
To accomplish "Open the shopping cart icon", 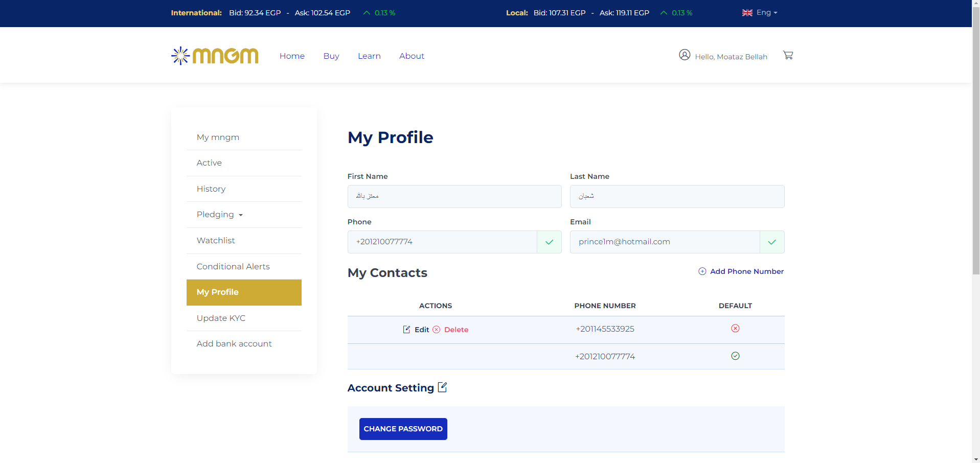I will pyautogui.click(x=788, y=55).
